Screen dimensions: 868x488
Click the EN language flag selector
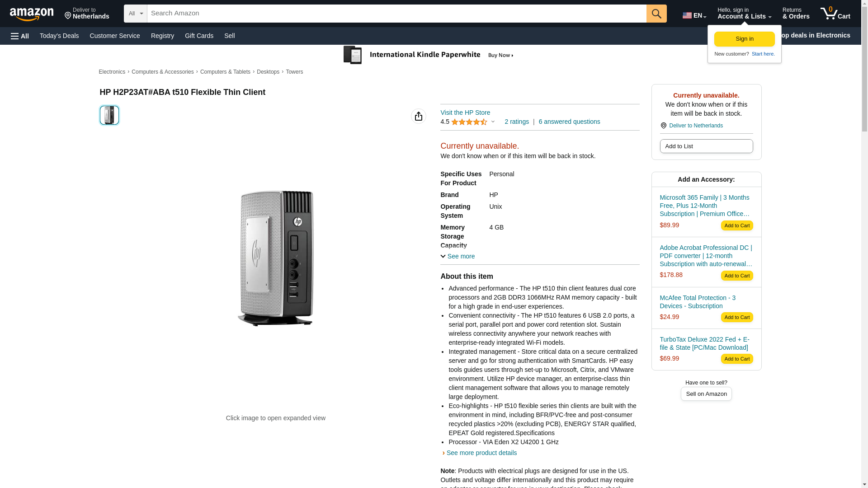(694, 15)
